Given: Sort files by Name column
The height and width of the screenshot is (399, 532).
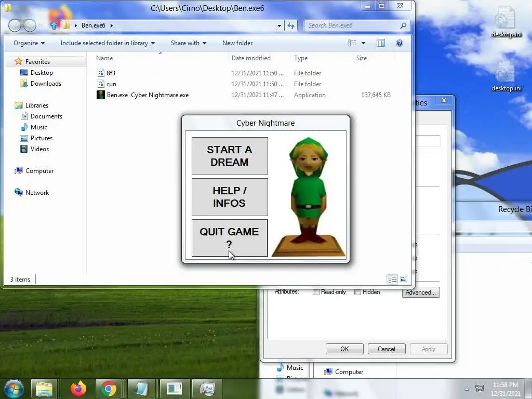Looking at the screenshot, I should coord(104,58).
